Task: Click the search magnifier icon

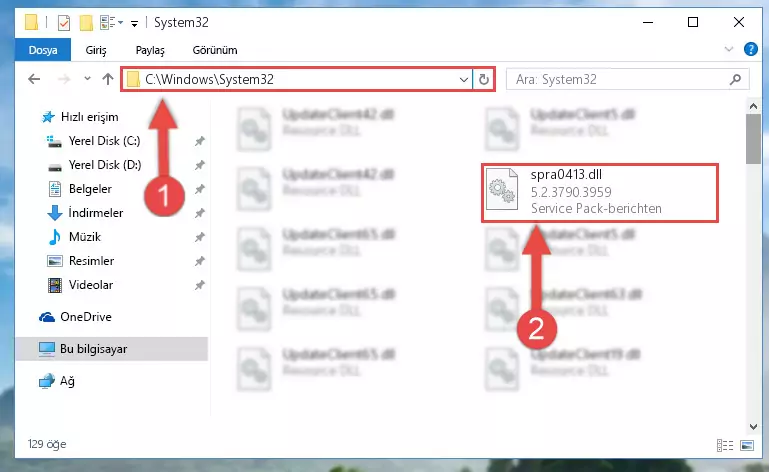Action: 735,79
